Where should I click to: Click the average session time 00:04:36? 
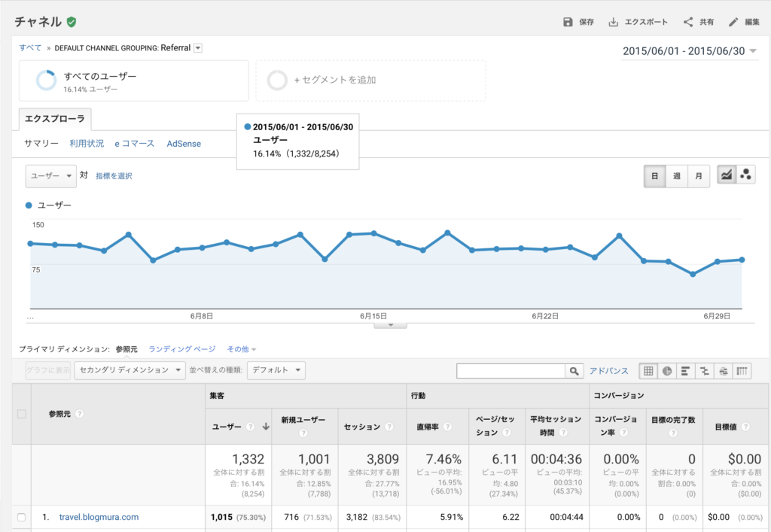point(556,459)
